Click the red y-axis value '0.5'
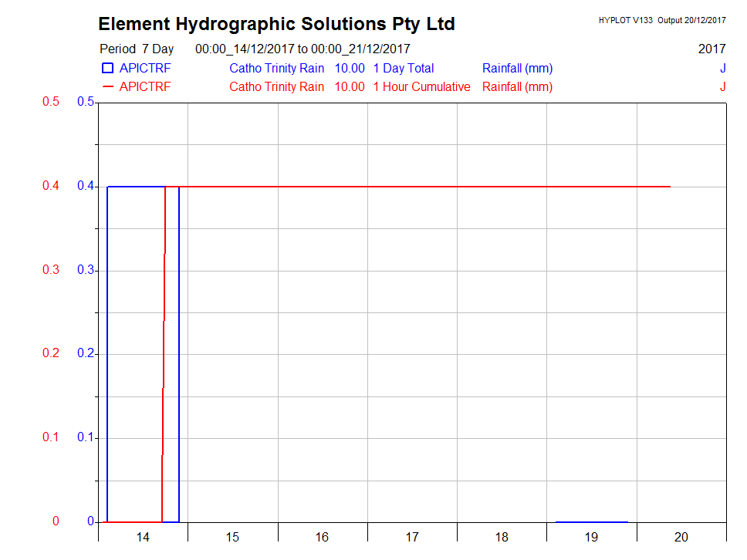The image size is (747, 560). [50, 103]
